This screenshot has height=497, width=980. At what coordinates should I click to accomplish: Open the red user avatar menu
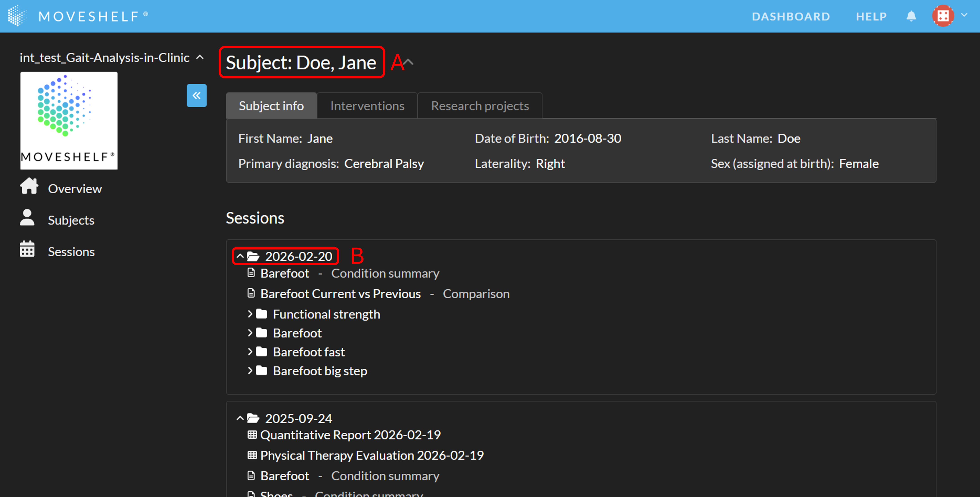(943, 16)
